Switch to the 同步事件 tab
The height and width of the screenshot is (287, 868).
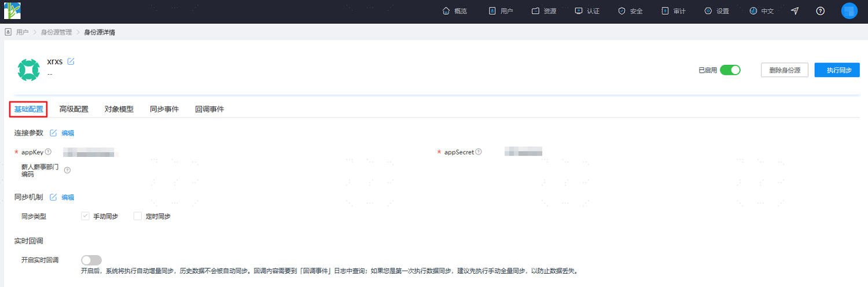pos(164,109)
